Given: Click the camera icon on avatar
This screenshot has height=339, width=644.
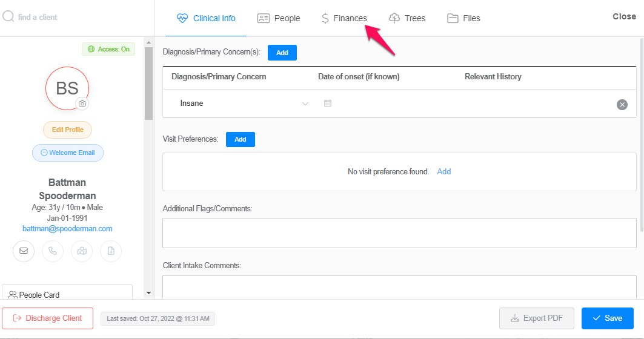Looking at the screenshot, I should pyautogui.click(x=82, y=104).
